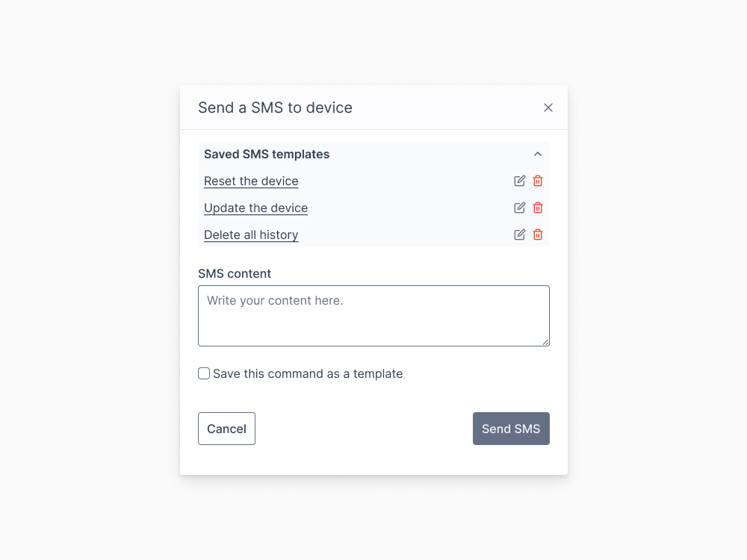
Task: Focus the SMS content text area
Action: [x=373, y=316]
